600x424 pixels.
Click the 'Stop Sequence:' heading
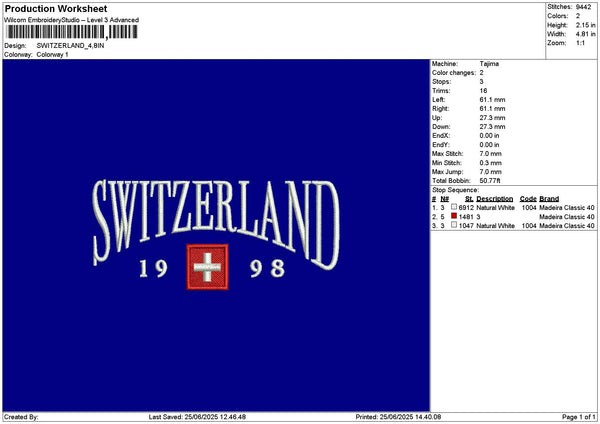(x=455, y=190)
